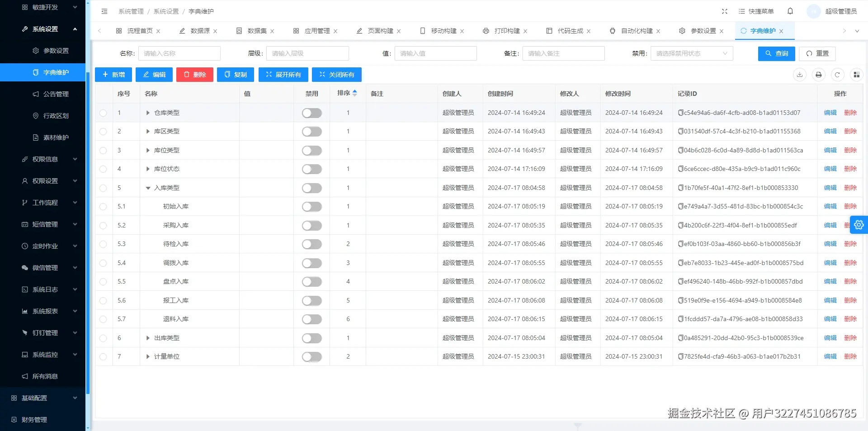Select the radio button for row 3
This screenshot has width=868, height=431.
tap(103, 150)
